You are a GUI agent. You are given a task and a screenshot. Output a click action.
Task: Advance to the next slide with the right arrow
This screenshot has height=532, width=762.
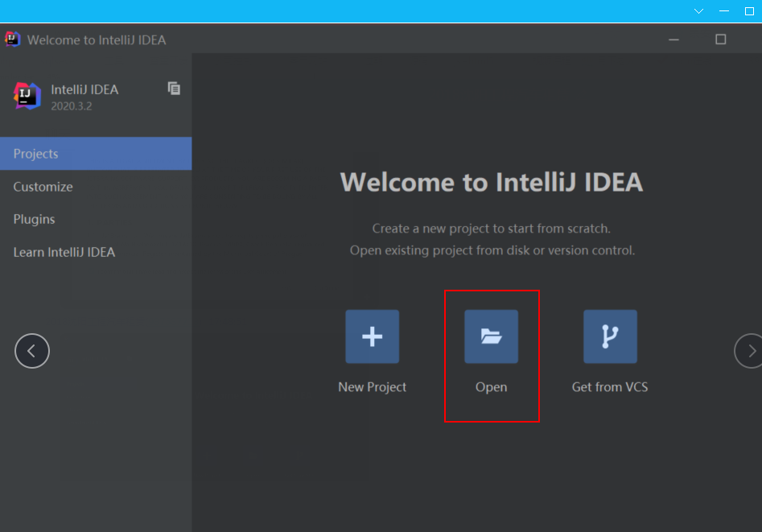click(x=751, y=351)
